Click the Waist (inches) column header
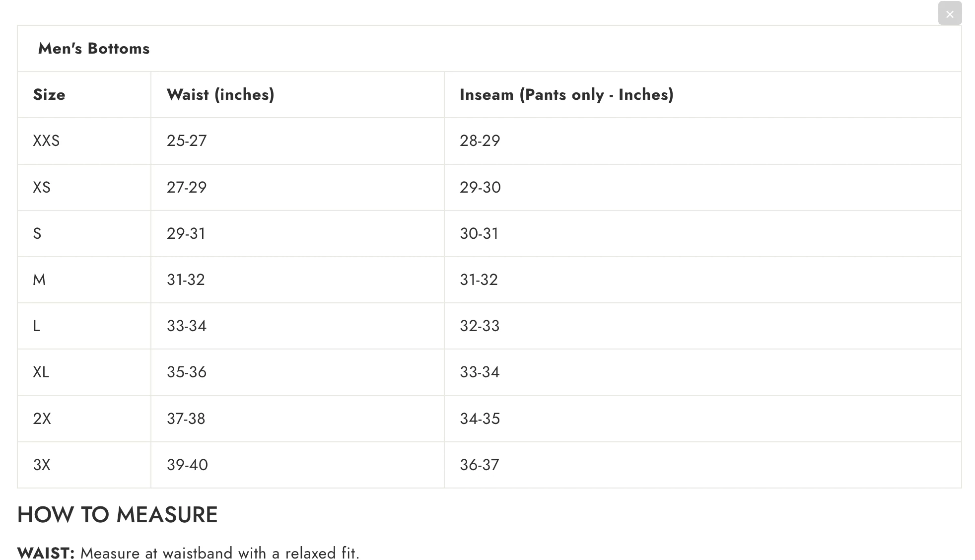 pos(220,95)
